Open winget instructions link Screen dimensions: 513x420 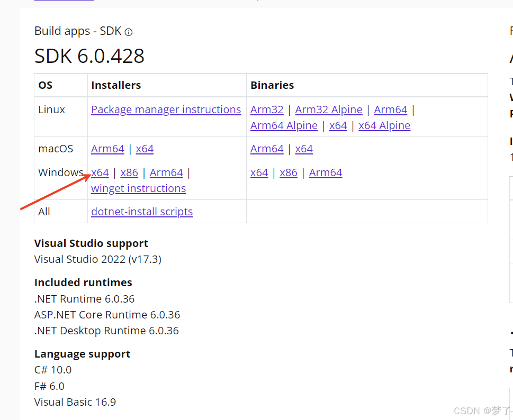click(x=138, y=188)
